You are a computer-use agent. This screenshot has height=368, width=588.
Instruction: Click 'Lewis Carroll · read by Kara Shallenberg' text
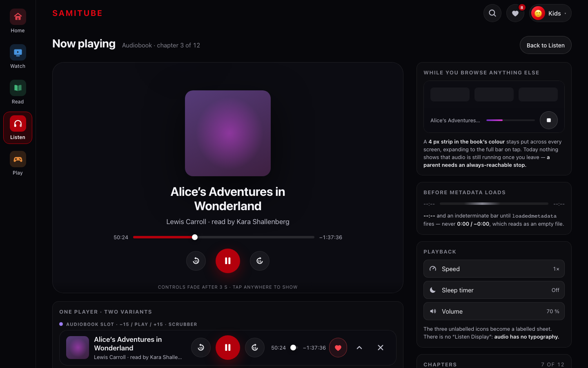[x=228, y=222]
